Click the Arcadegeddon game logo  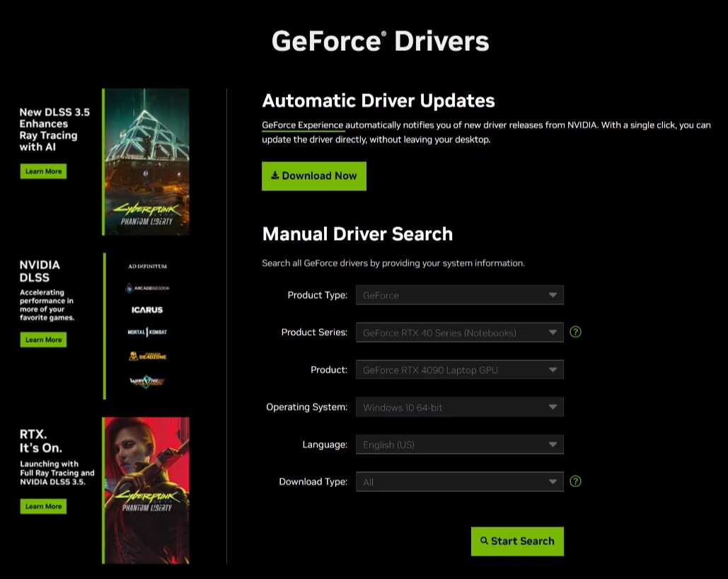(148, 288)
